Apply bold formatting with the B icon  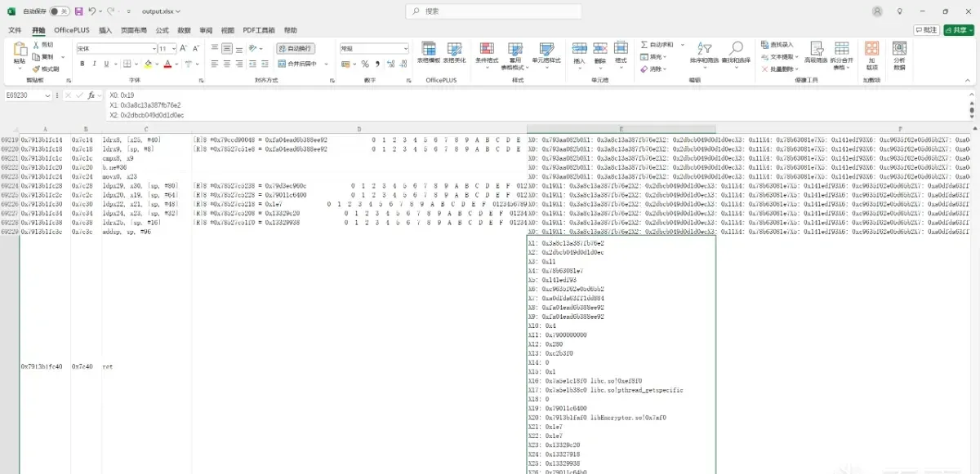click(83, 64)
